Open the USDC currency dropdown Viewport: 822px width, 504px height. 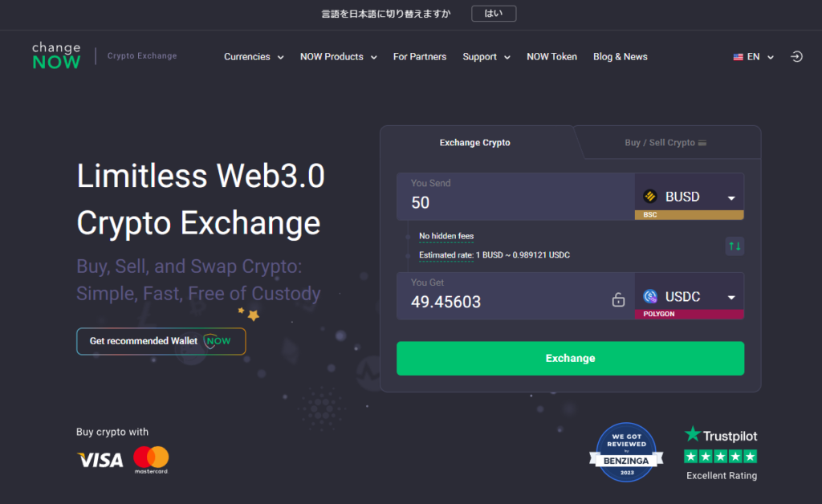point(690,297)
